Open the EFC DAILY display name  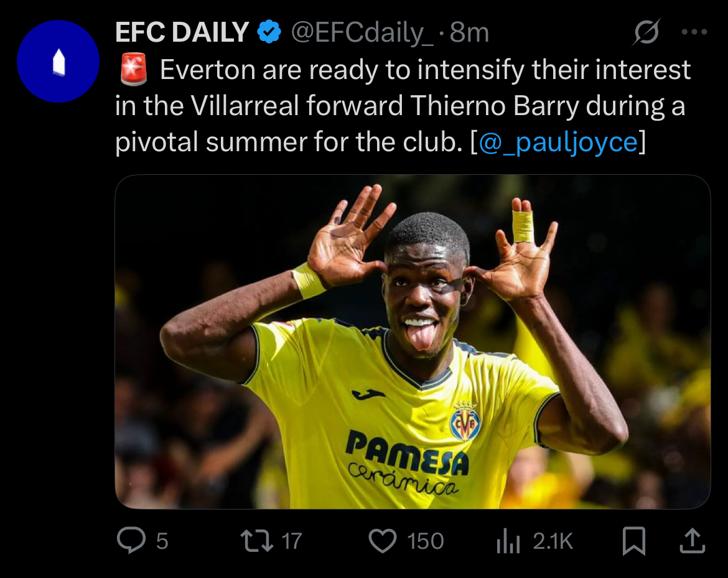182,32
